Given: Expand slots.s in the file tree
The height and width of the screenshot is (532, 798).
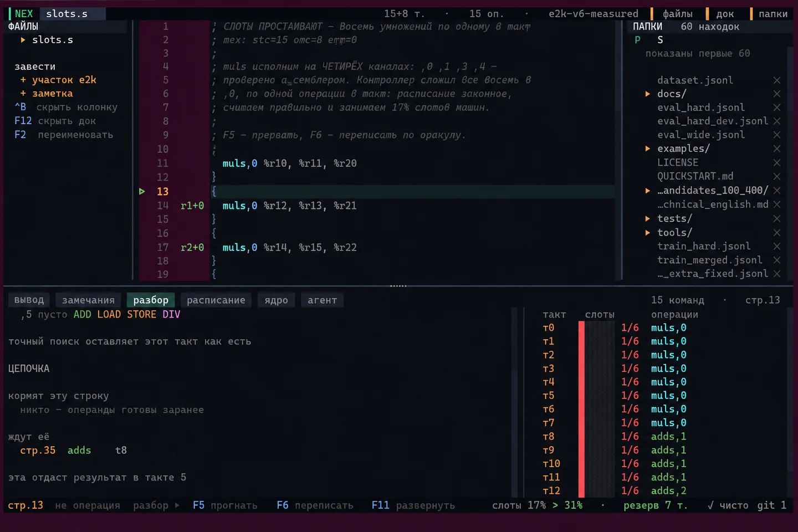Looking at the screenshot, I should [x=23, y=40].
